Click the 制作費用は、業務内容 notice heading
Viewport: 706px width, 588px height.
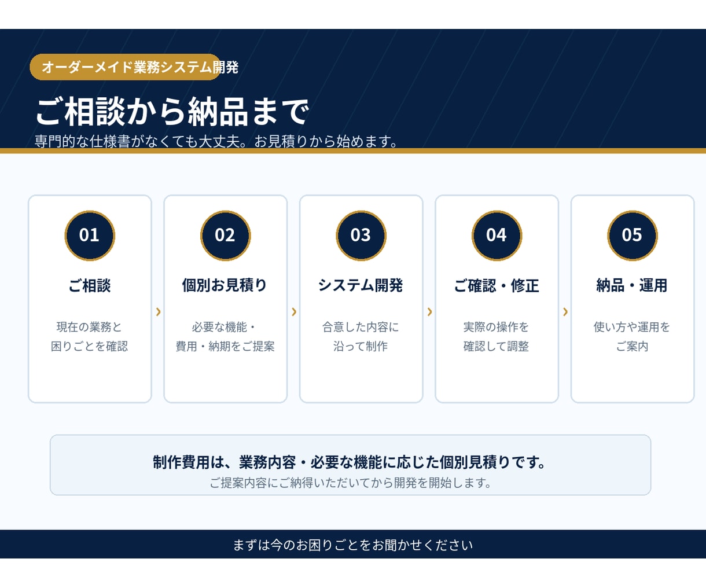click(350, 462)
